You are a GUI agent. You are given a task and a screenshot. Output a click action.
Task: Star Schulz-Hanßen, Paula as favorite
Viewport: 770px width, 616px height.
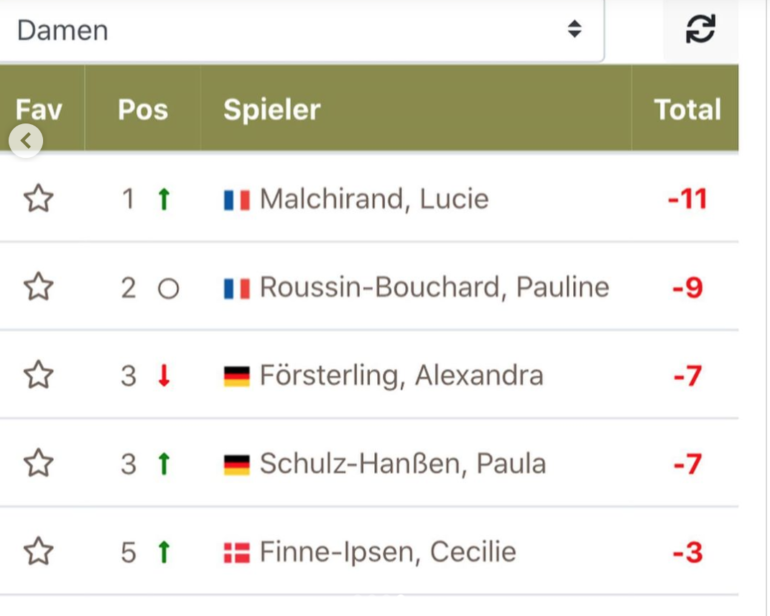pos(38,463)
